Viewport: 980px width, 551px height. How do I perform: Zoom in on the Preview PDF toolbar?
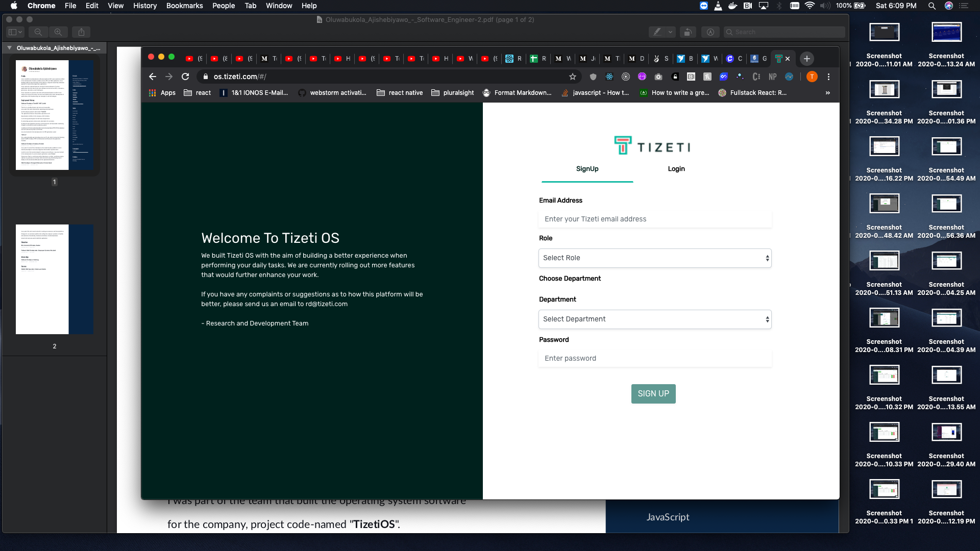pyautogui.click(x=58, y=32)
